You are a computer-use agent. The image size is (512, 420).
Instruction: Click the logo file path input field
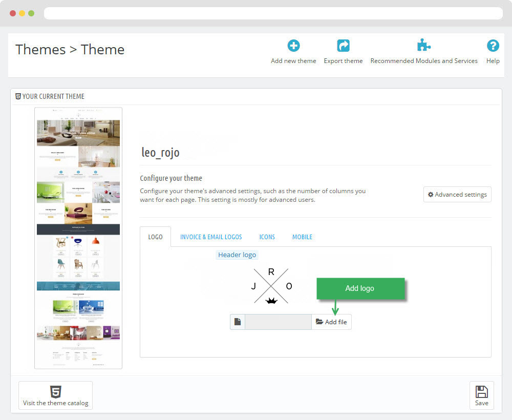(x=278, y=322)
